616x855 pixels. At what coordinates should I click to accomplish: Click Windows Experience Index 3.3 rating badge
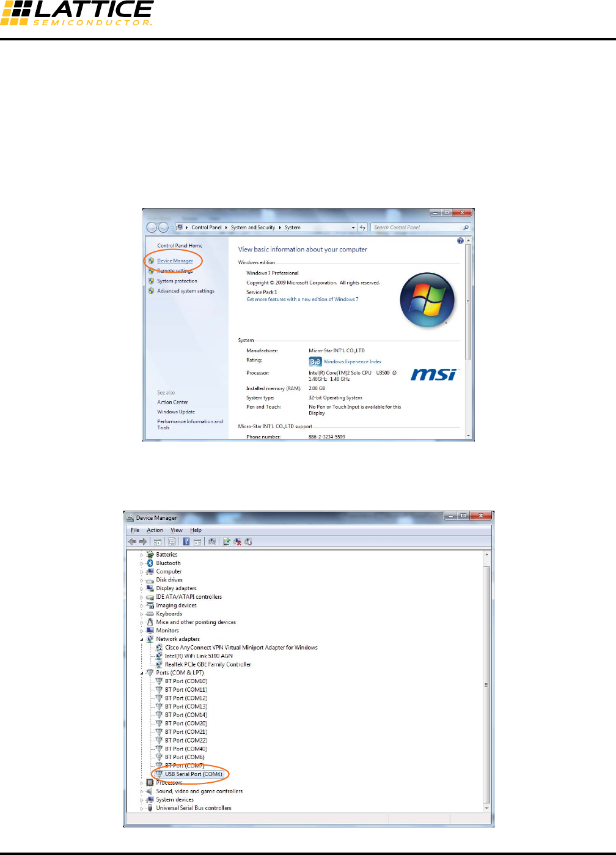coord(315,362)
